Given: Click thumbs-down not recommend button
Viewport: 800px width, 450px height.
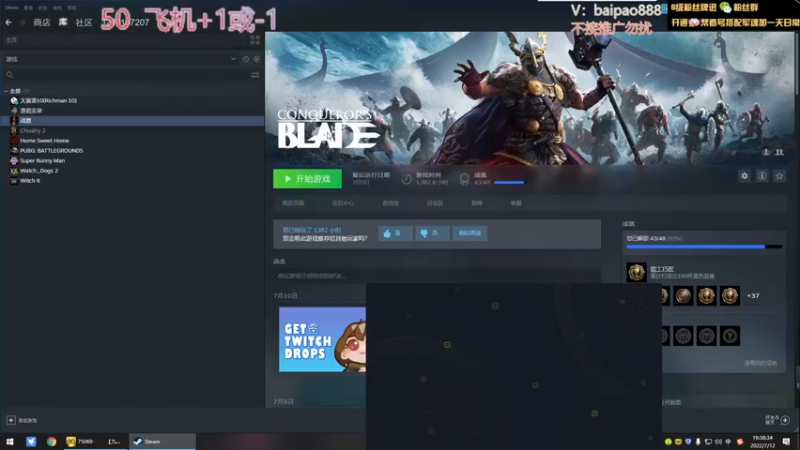Looking at the screenshot, I should pyautogui.click(x=432, y=233).
